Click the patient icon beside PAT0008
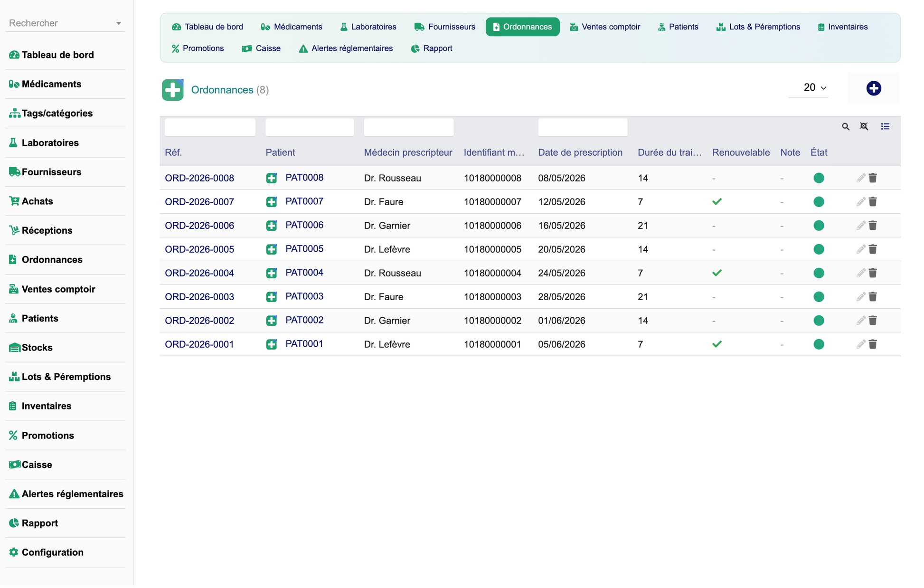The image size is (924, 588). click(272, 178)
